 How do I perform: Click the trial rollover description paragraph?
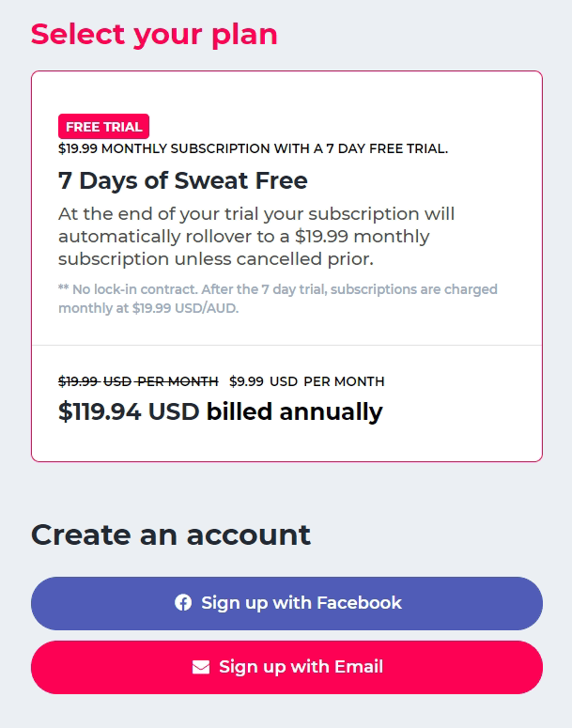click(x=256, y=237)
